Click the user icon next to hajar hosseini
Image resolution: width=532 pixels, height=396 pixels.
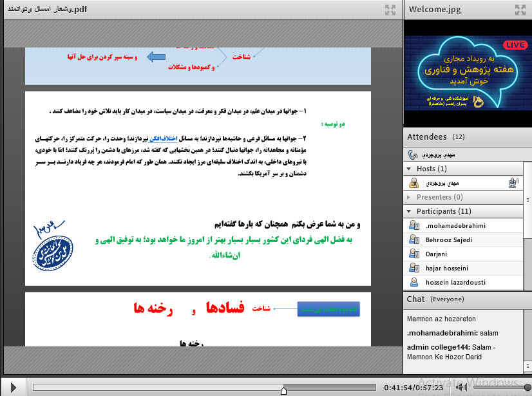pyautogui.click(x=414, y=268)
